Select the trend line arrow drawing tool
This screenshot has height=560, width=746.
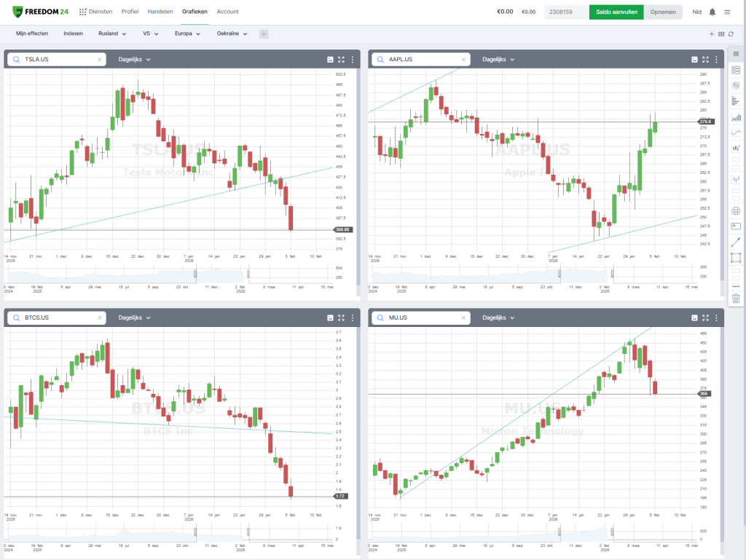[736, 241]
